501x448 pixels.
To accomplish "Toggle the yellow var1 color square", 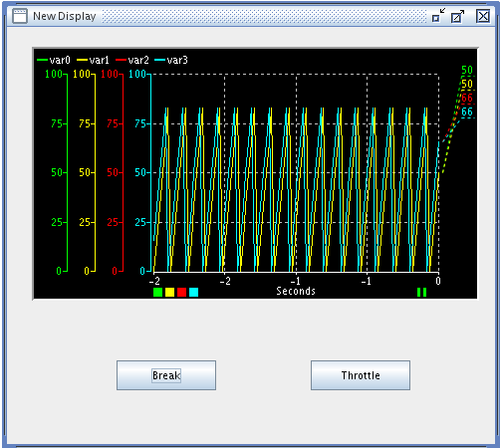I will (169, 292).
